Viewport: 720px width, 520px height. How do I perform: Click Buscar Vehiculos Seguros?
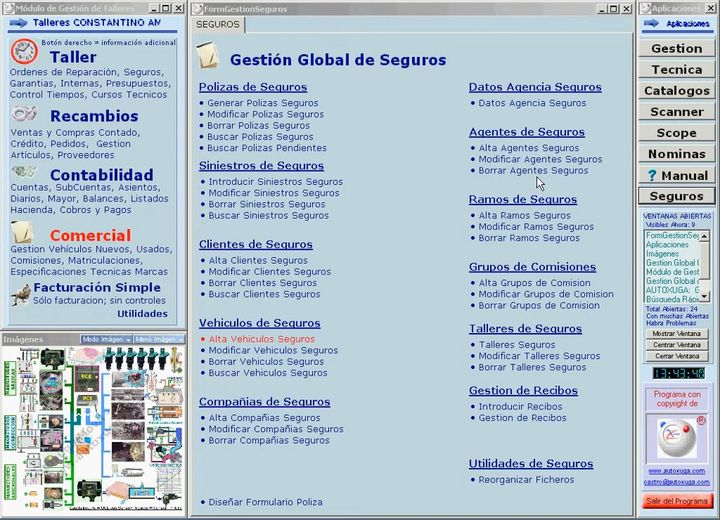click(268, 373)
